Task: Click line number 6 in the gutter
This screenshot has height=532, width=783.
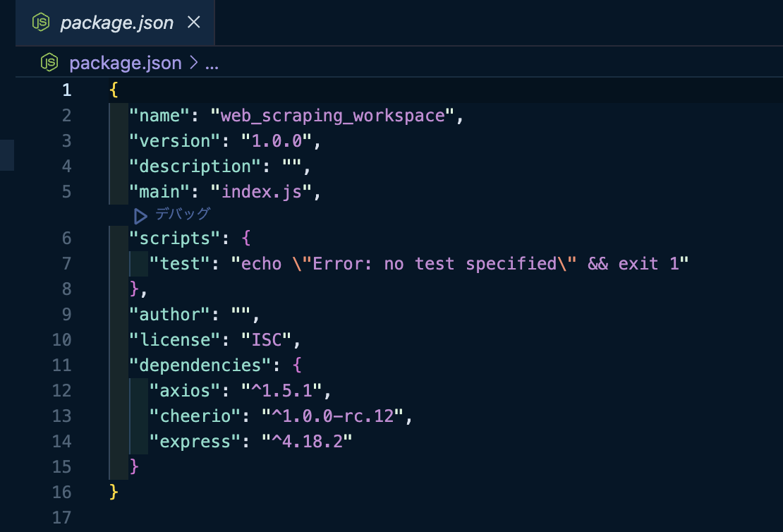Action: 67,238
